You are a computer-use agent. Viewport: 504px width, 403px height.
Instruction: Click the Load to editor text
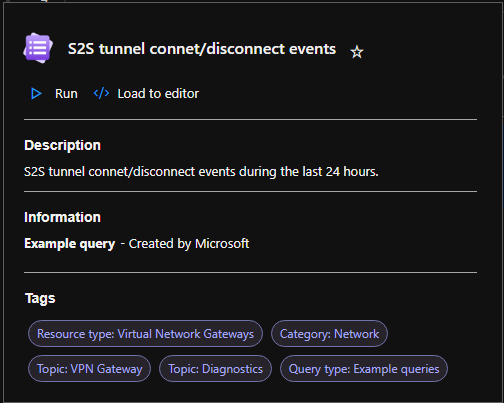(158, 94)
